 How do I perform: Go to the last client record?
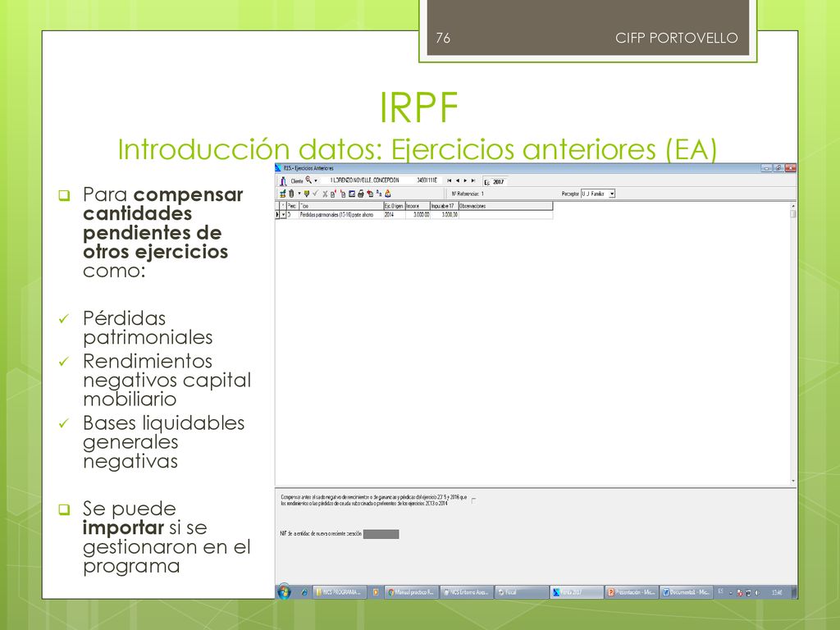tap(473, 180)
